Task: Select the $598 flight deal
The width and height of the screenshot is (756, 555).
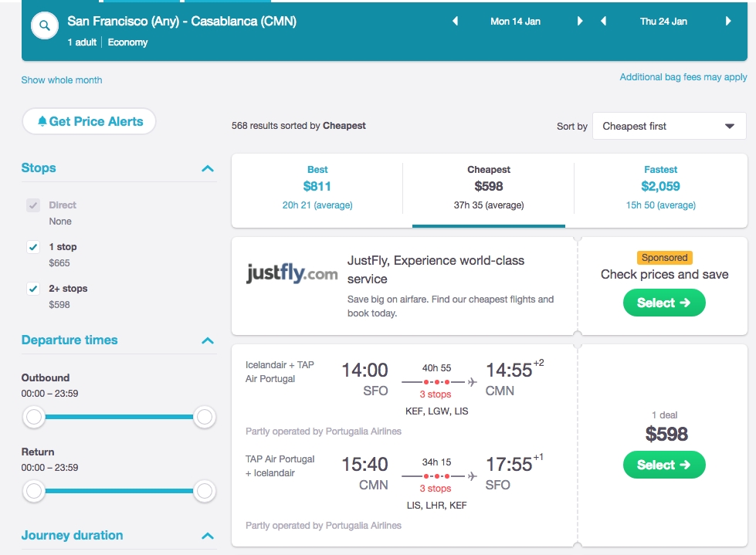Action: pyautogui.click(x=664, y=465)
